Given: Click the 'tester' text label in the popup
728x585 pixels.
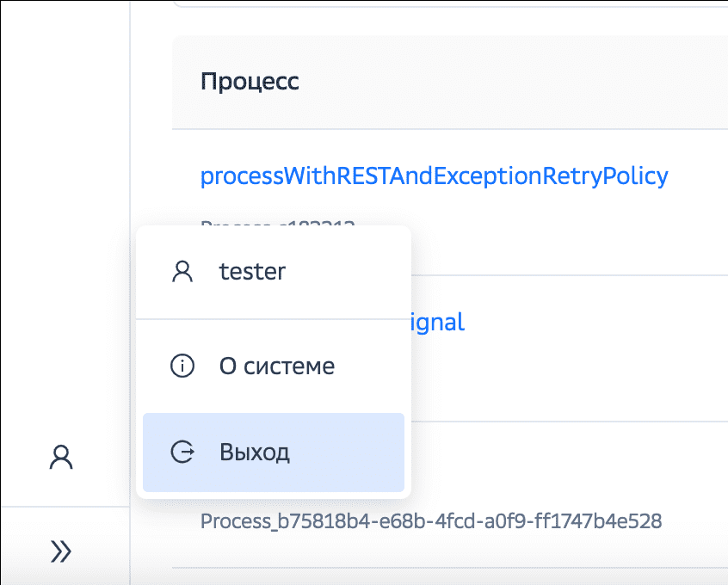Looking at the screenshot, I should (x=252, y=272).
